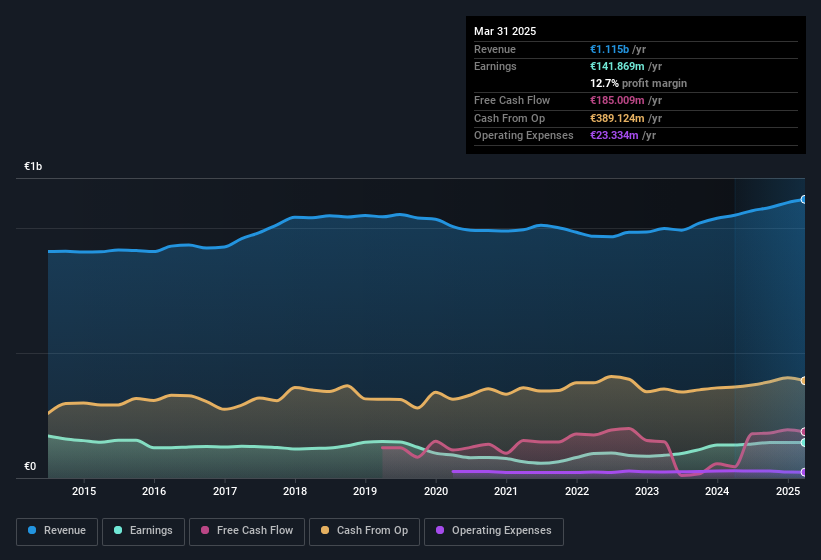Click the €141.869m earnings value

click(x=617, y=66)
